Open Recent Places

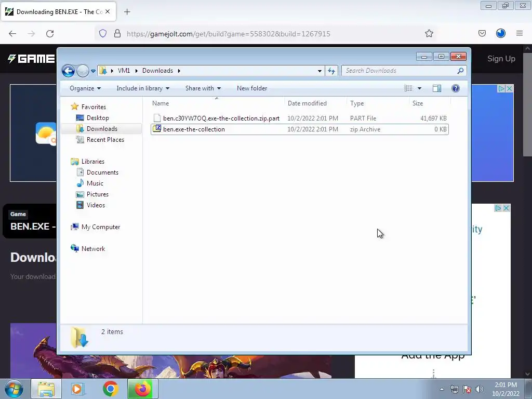pos(105,139)
